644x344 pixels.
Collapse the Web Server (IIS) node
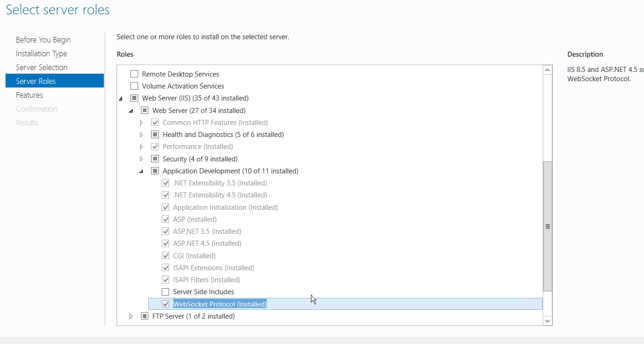[x=121, y=98]
